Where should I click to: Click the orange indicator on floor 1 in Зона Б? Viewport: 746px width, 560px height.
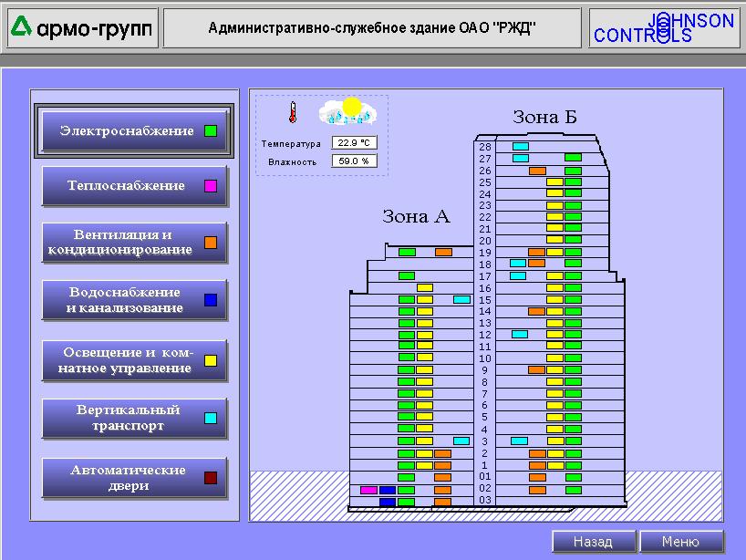click(538, 465)
